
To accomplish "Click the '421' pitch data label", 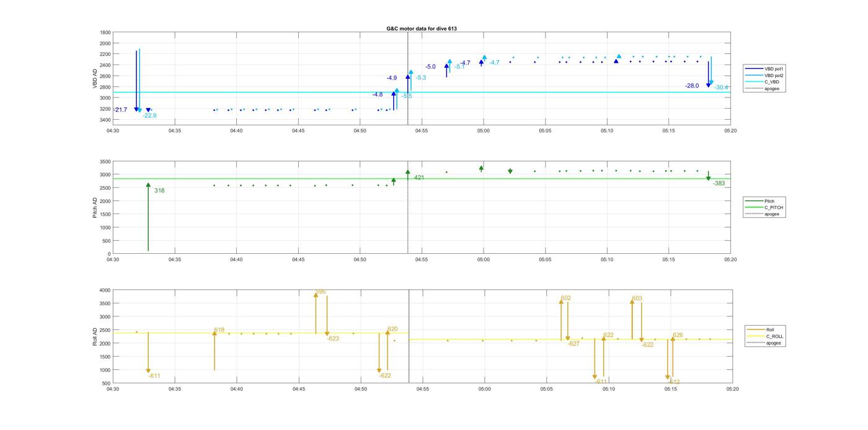I will [419, 177].
